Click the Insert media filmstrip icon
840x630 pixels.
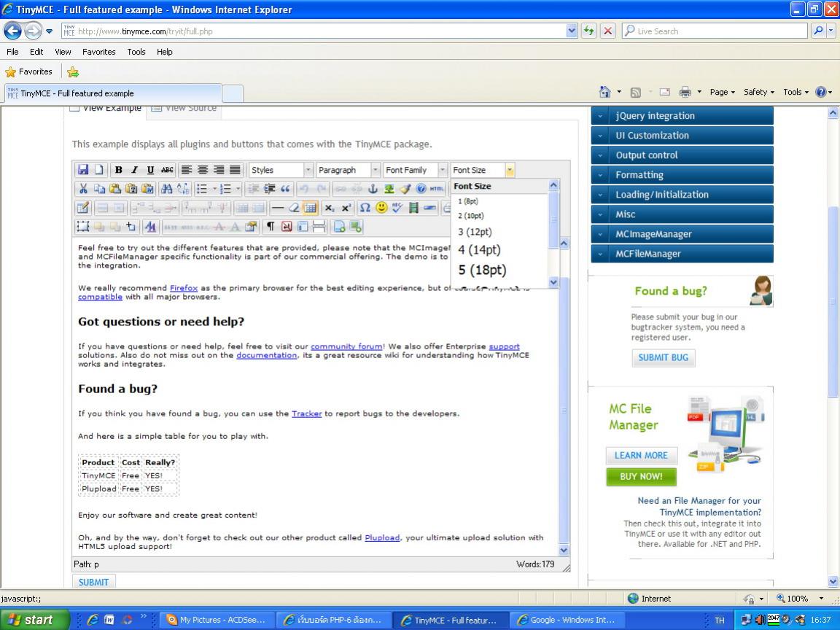click(x=413, y=207)
